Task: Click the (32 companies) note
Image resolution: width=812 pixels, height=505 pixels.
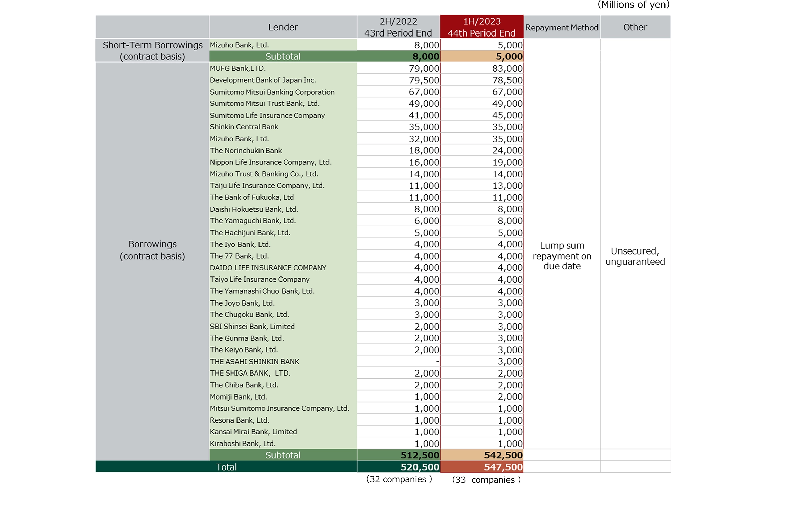Action: coord(399,479)
